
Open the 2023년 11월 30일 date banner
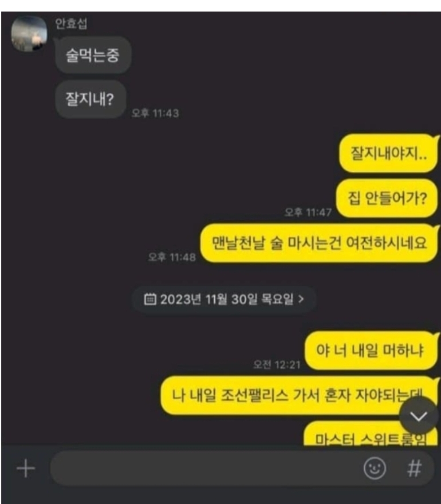[224, 299]
